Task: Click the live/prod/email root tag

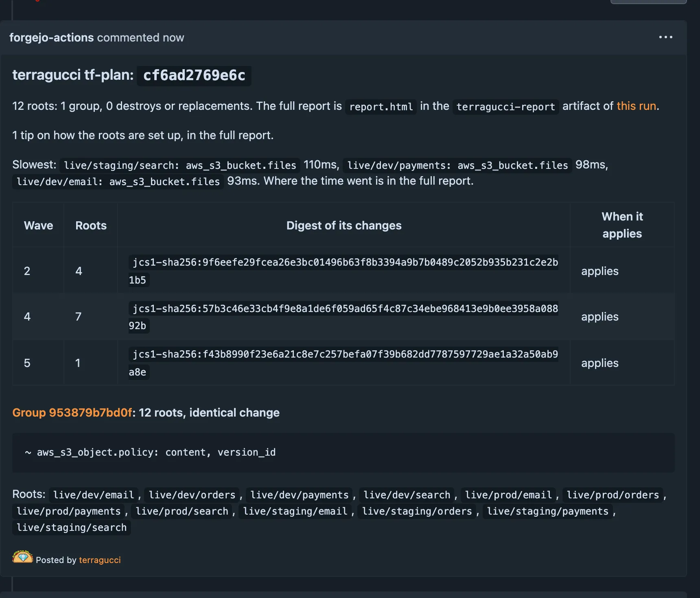Action: [x=508, y=495]
